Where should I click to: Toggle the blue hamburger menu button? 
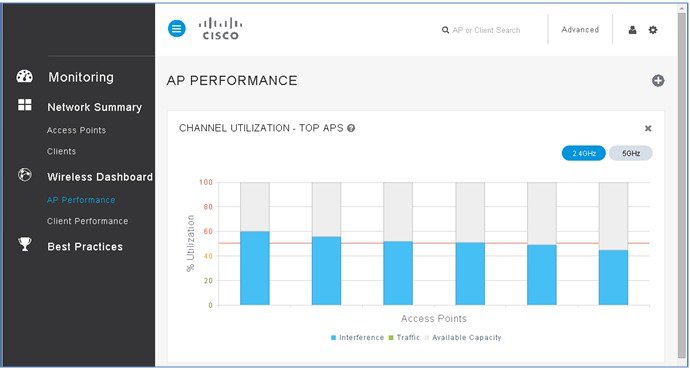(177, 29)
